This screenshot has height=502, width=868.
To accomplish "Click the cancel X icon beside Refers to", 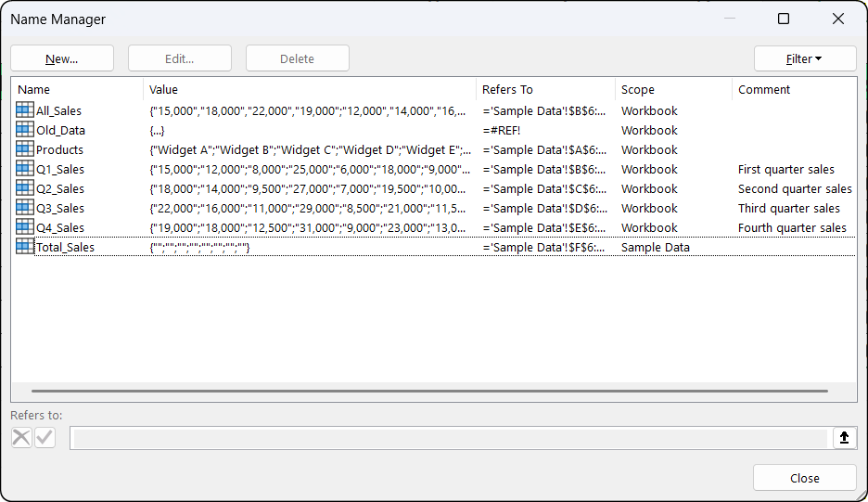I will coord(21,438).
